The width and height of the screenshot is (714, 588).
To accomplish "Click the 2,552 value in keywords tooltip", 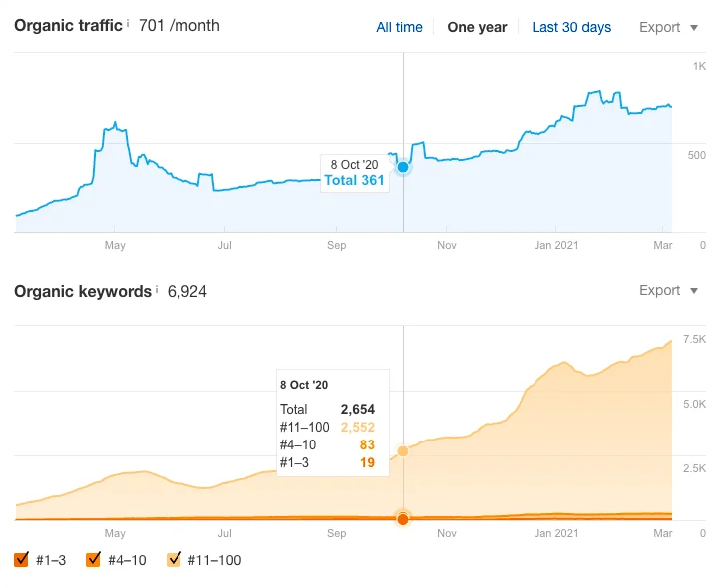I will click(357, 427).
